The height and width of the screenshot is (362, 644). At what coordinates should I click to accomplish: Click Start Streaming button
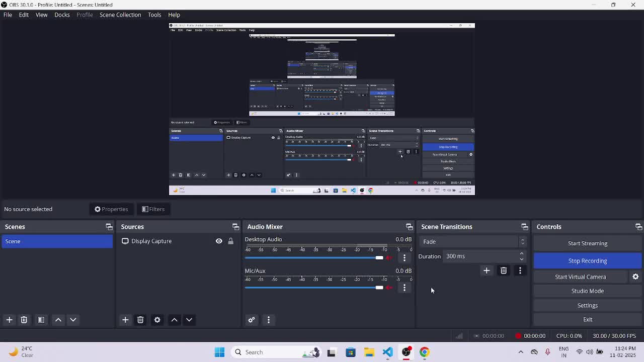point(588,243)
